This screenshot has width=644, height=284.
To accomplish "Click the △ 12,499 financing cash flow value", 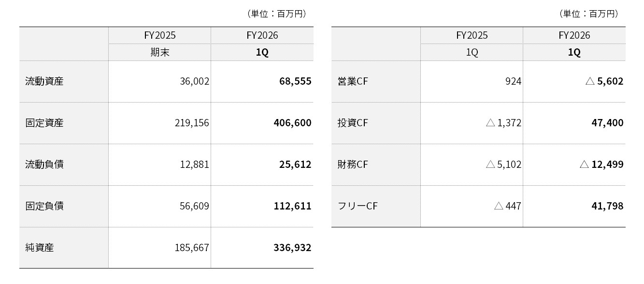I will click(601, 164).
